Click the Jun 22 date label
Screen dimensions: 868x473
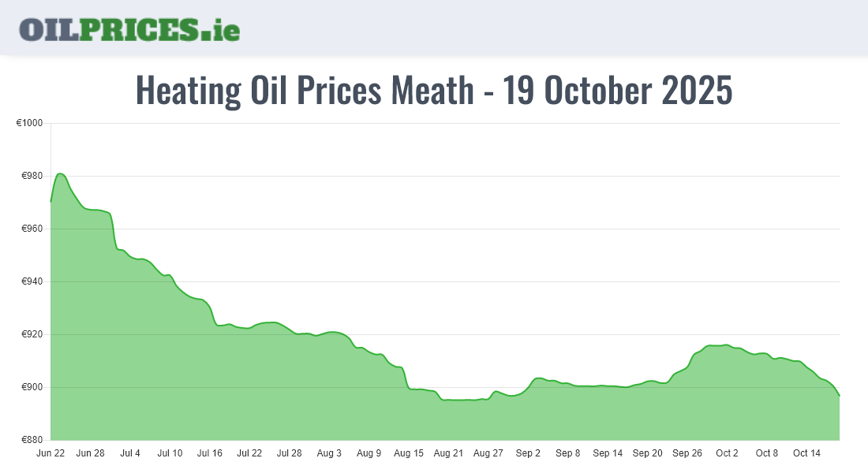pyautogui.click(x=51, y=453)
